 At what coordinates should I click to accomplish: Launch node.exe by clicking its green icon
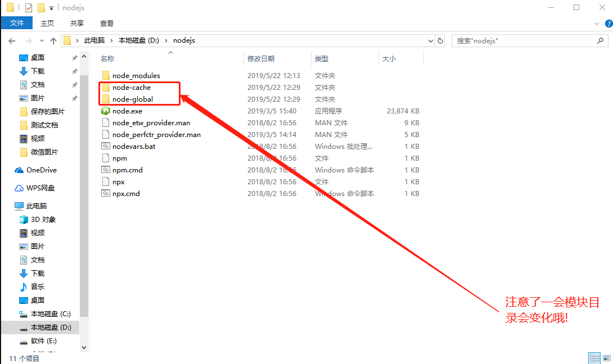[107, 111]
